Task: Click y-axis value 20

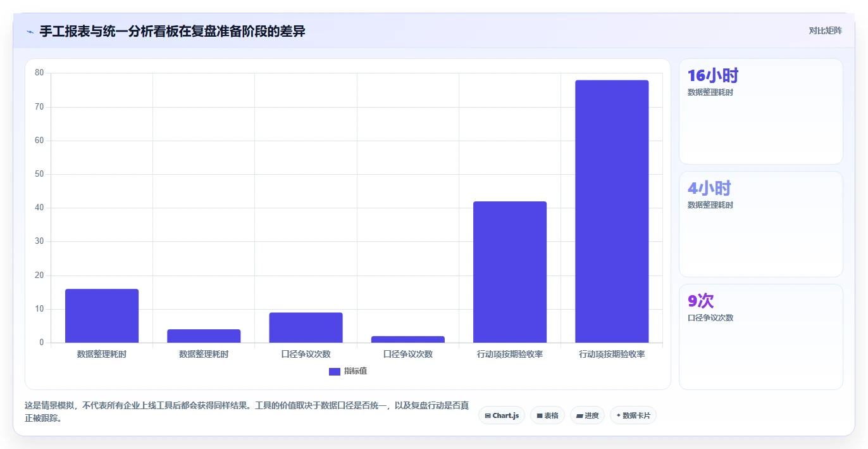Action: click(39, 275)
